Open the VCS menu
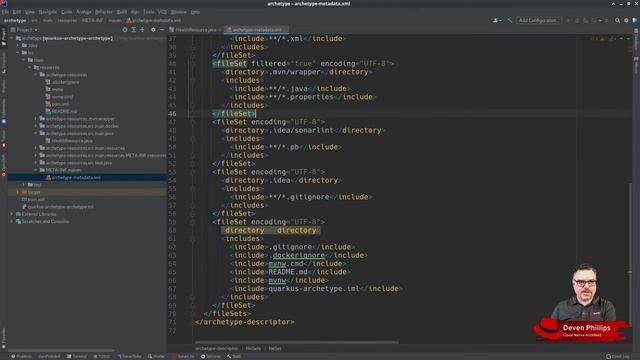Screen dimensions: 640x360 coord(162,12)
